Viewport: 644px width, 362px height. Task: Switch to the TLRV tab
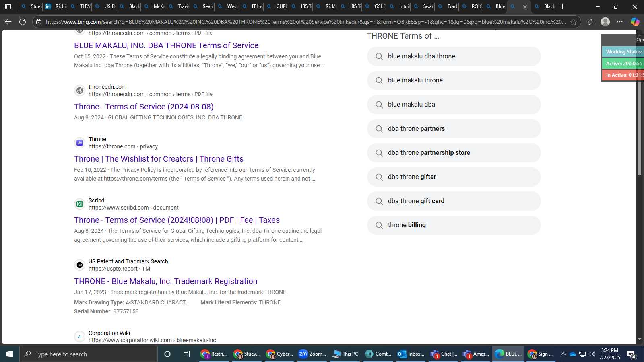[x=80, y=6]
